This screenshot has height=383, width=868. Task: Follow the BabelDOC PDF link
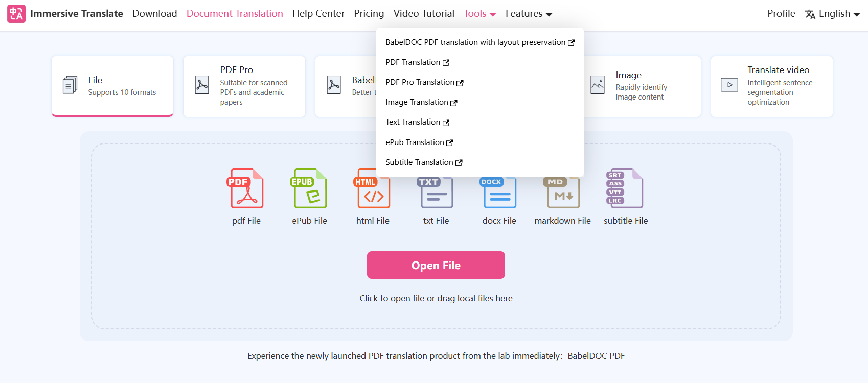point(596,356)
